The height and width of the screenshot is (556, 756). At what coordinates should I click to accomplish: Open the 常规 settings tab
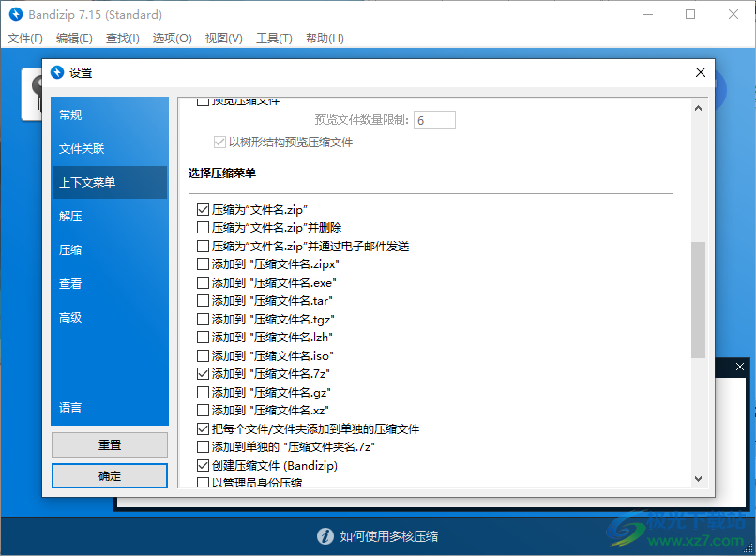pyautogui.click(x=110, y=114)
